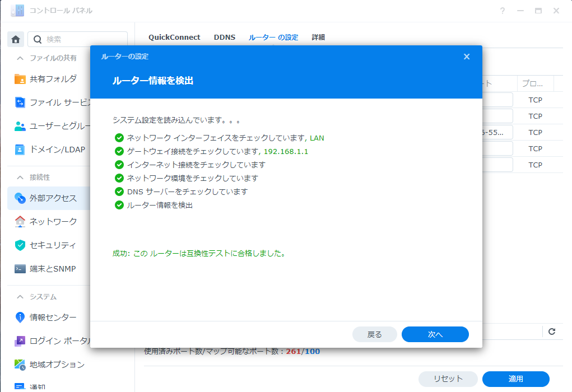Image resolution: width=572 pixels, height=392 pixels.
Task: Click the green check next to ネットワーク環境
Action: point(119,178)
